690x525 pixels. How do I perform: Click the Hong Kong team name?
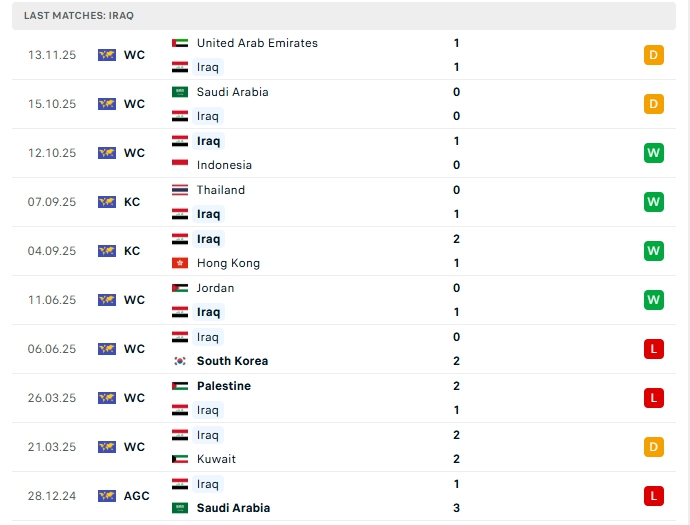[228, 263]
